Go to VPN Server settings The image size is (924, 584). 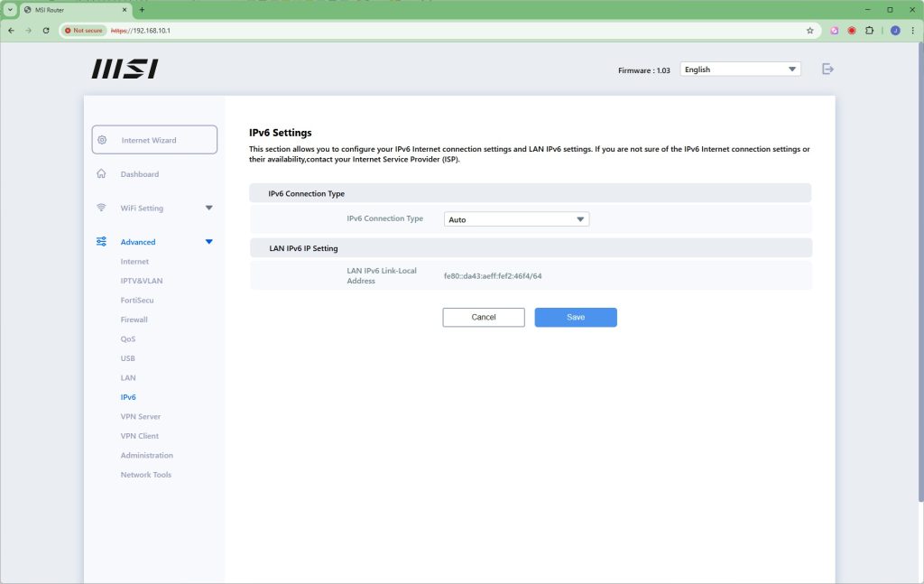click(140, 416)
